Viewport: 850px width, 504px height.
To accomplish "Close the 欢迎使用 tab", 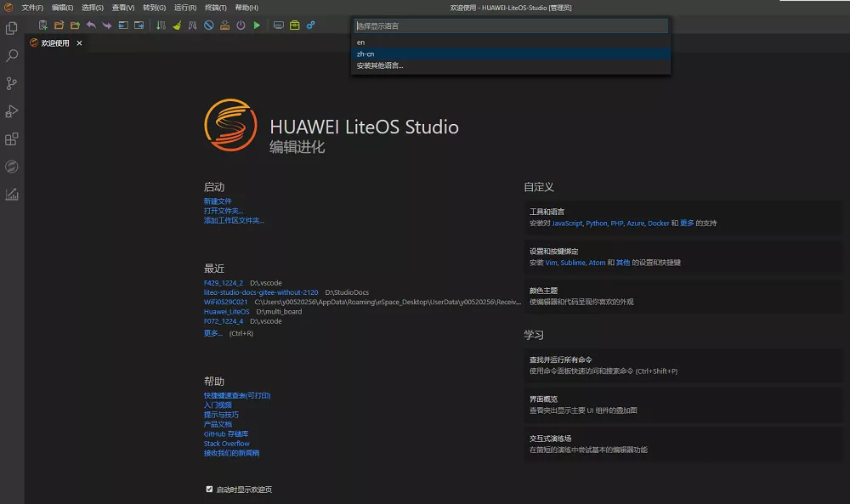I will click(x=79, y=42).
